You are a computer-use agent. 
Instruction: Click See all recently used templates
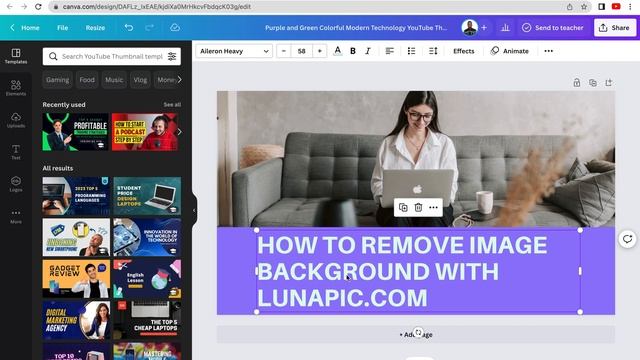tap(172, 104)
